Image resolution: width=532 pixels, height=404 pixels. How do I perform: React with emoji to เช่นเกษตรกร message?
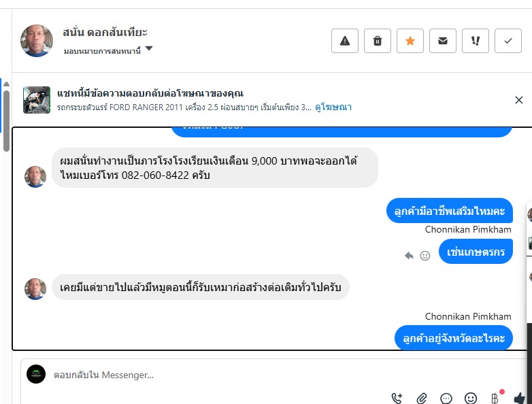coord(425,256)
